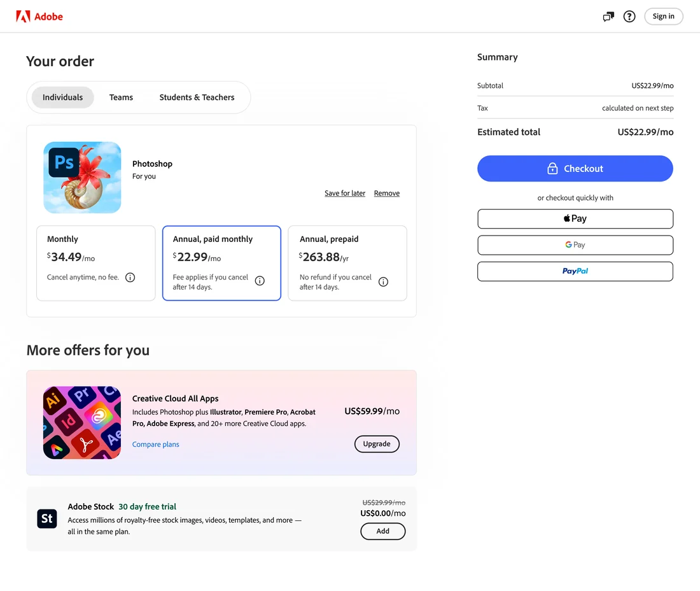Click the '30 day free trial' label
Image resolution: width=700 pixels, height=591 pixels.
pyautogui.click(x=148, y=506)
